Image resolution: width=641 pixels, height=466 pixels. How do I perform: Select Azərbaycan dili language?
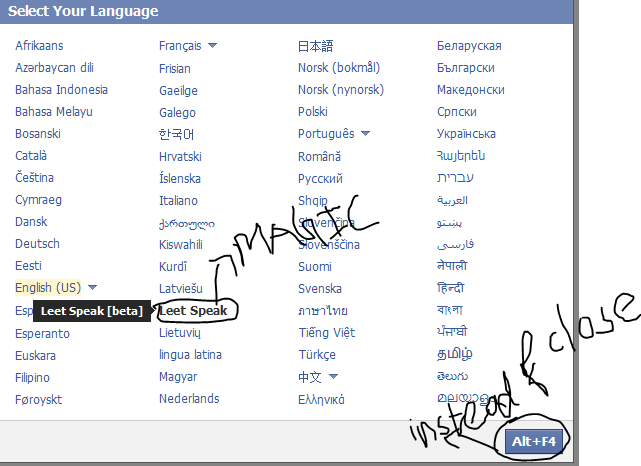pos(54,67)
